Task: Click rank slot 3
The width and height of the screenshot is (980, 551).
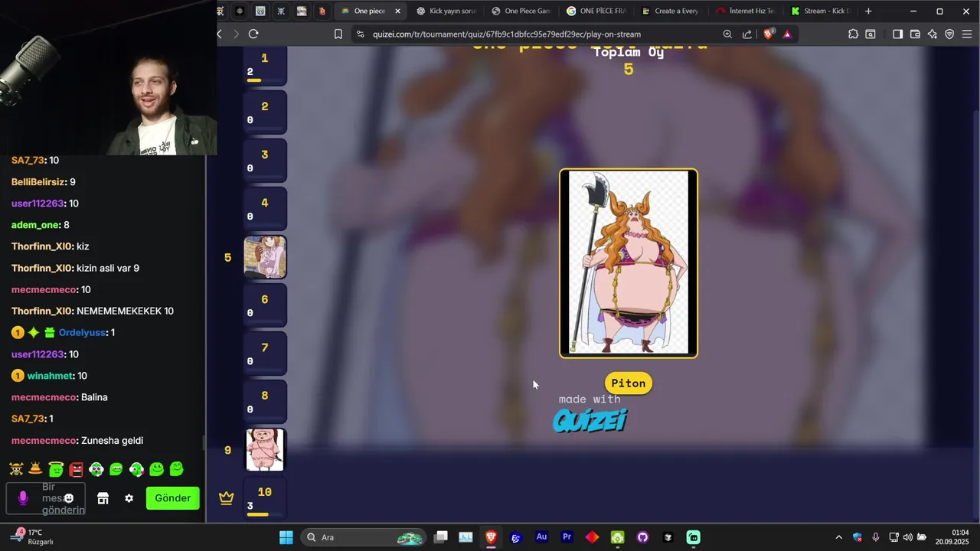Action: (265, 161)
